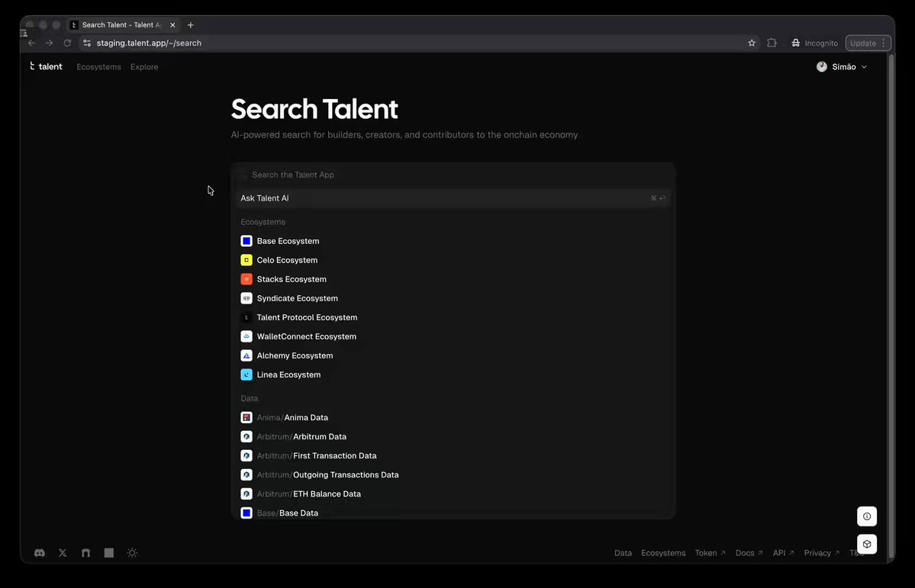Open the Token external footer link
Screen dimensions: 915x588
pos(710,553)
